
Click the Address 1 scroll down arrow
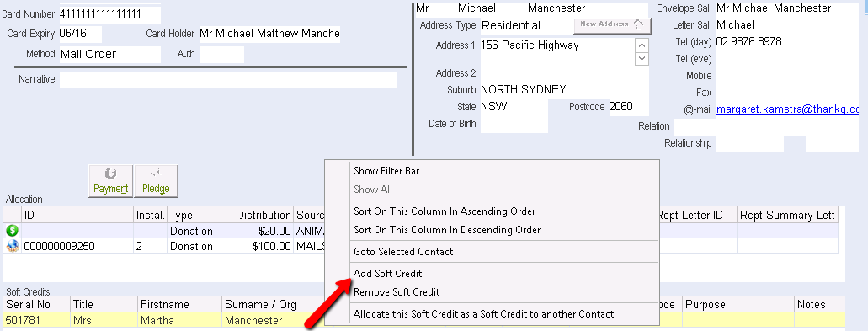click(x=642, y=58)
